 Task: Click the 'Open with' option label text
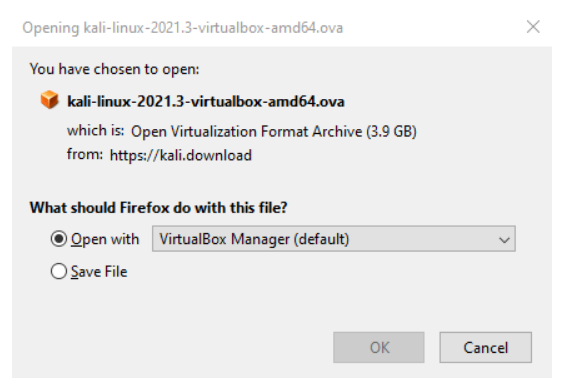tap(105, 239)
